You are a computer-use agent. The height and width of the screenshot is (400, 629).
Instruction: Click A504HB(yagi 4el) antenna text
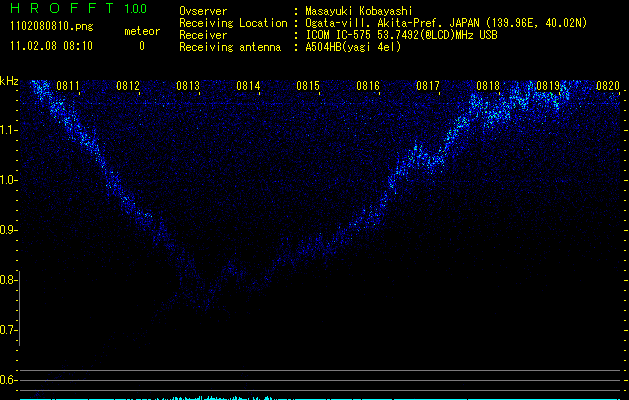tap(353, 47)
